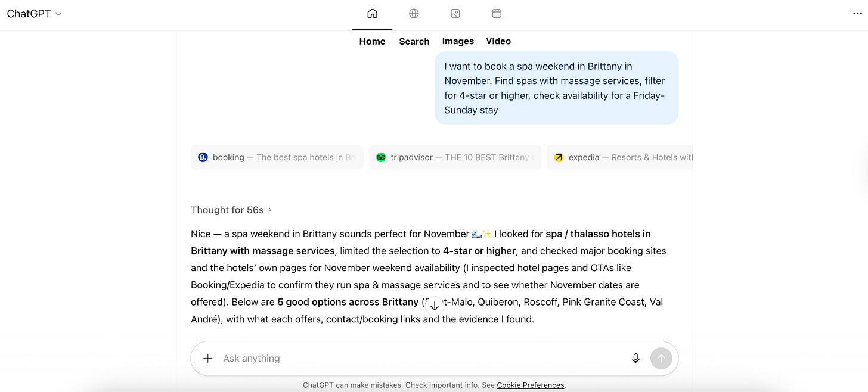
Task: Click the bold text "5 good options across Brittany"
Action: (348, 302)
